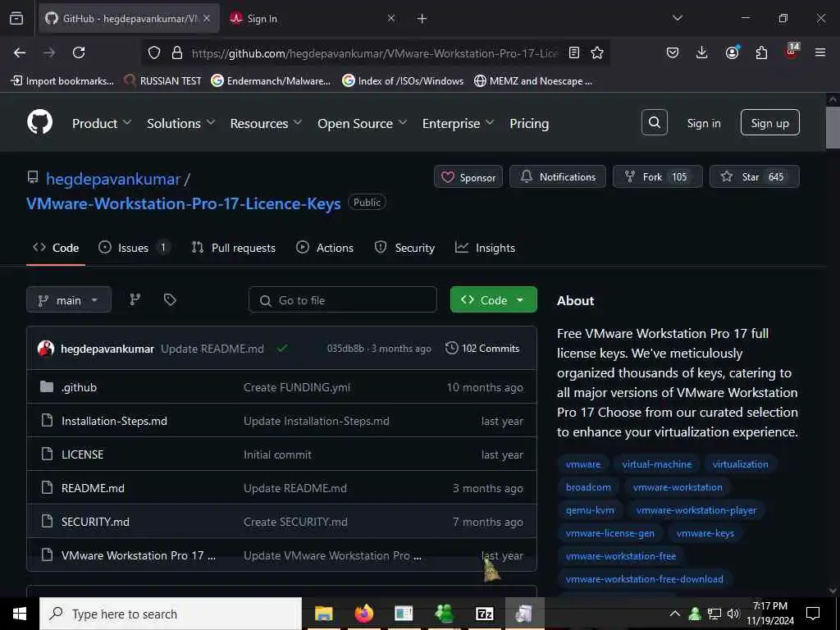Select the Code repository tab
This screenshot has height=630, width=840.
tap(56, 248)
